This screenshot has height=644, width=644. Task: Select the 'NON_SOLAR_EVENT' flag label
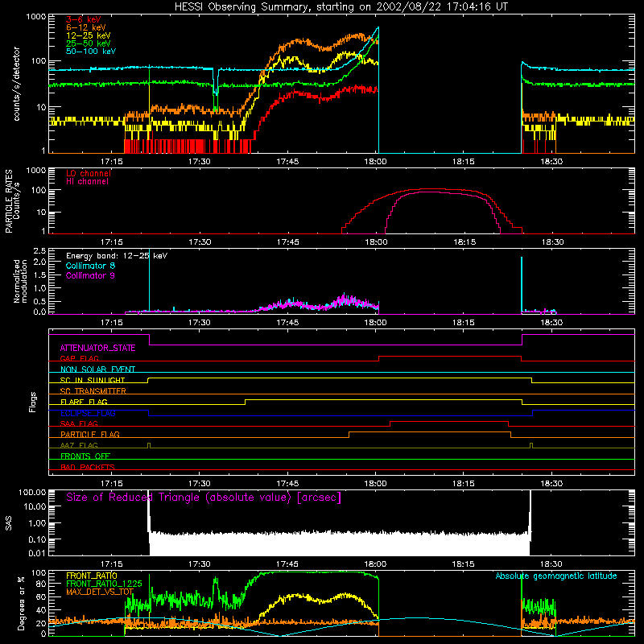[x=97, y=369]
